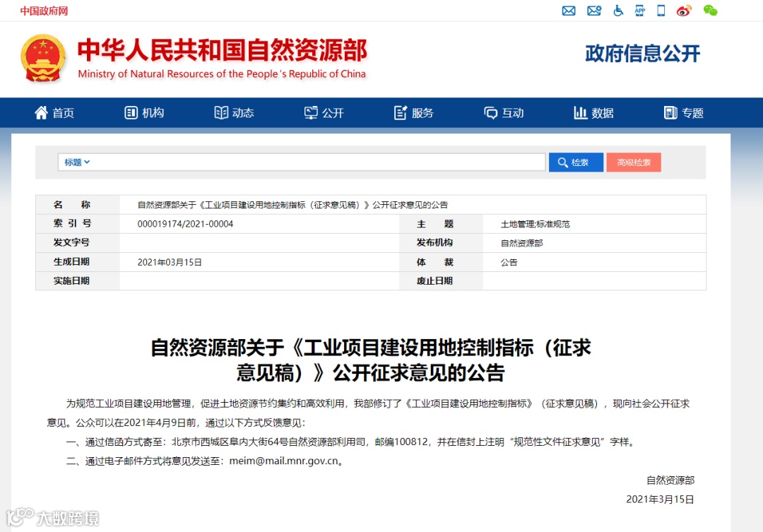Open the Weibo icon
The height and width of the screenshot is (532, 763).
684,11
